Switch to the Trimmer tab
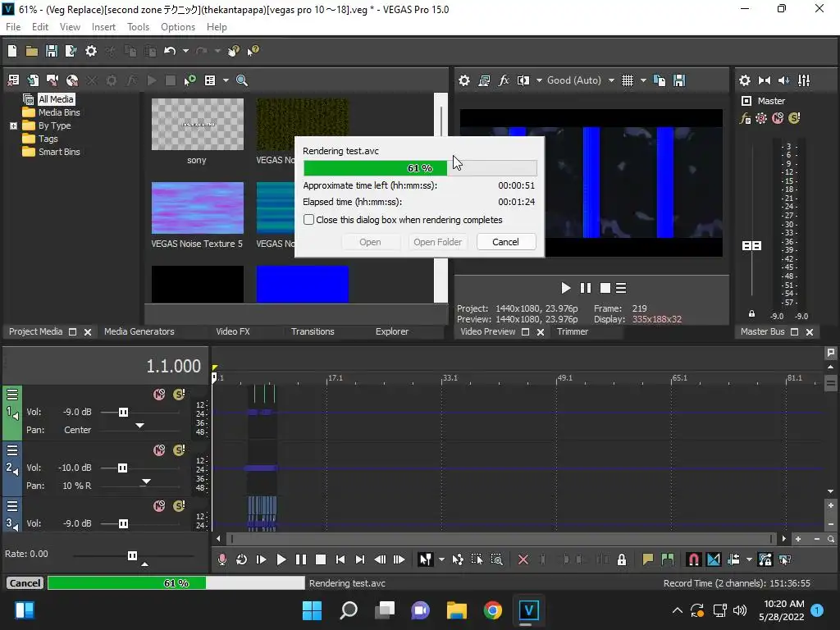Screen dimensions: 840x630 click(572, 331)
